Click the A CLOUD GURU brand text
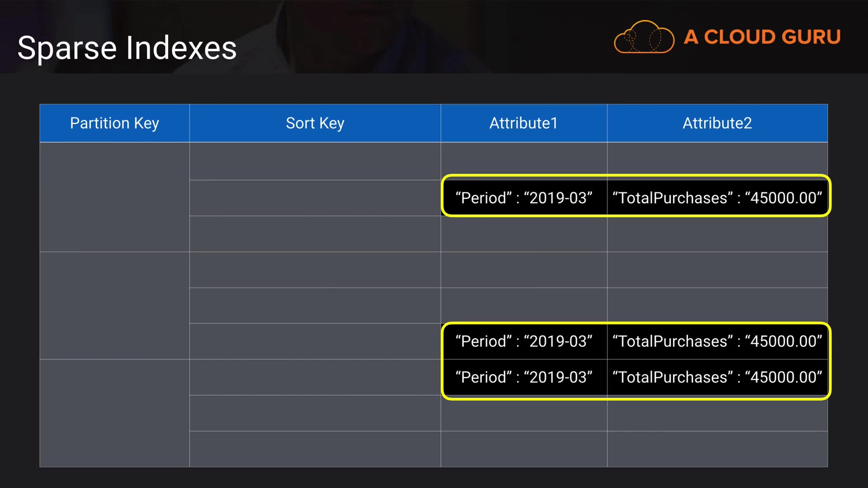 (x=762, y=37)
